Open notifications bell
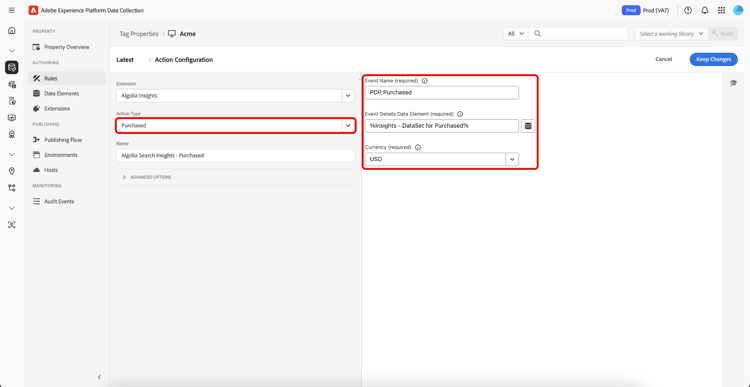The height and width of the screenshot is (387, 750). [705, 10]
